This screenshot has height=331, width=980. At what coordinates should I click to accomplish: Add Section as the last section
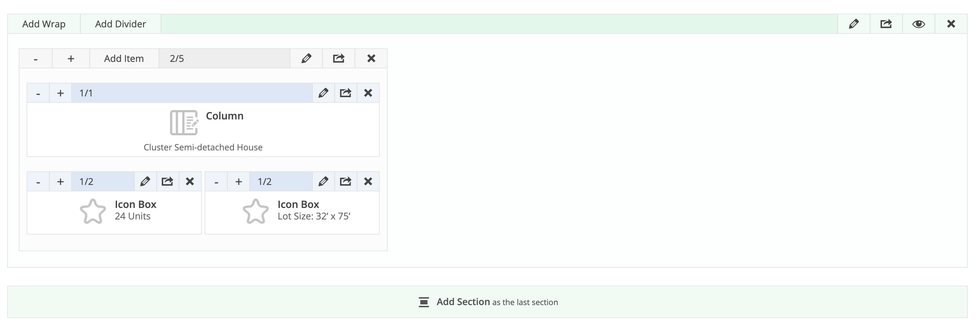coord(487,302)
